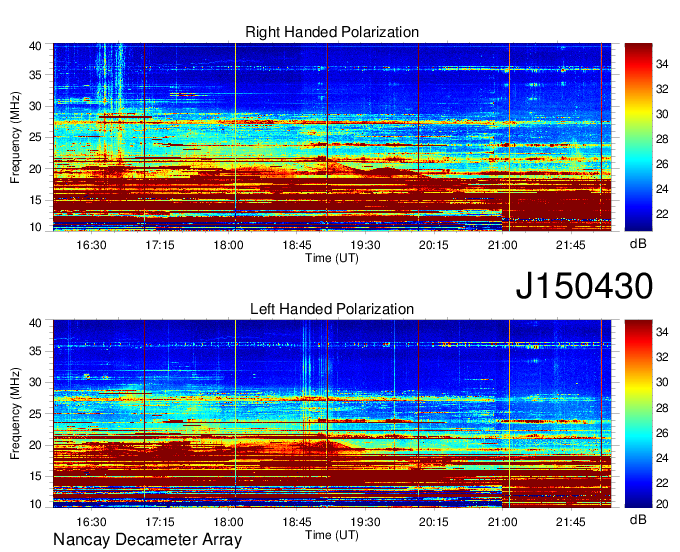
Task: Click the Nancay Decameter Array caption
Action: coord(147,539)
